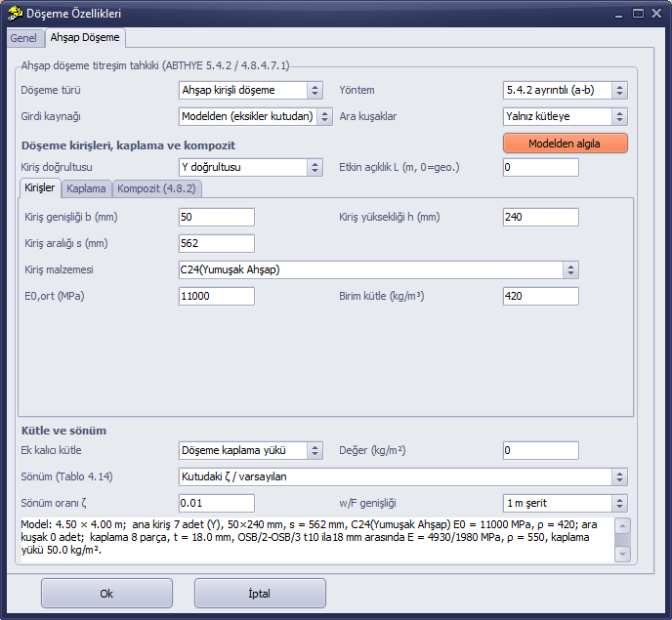Confirm with the Ok button
Viewport: 672px width, 620px height.
tap(106, 594)
